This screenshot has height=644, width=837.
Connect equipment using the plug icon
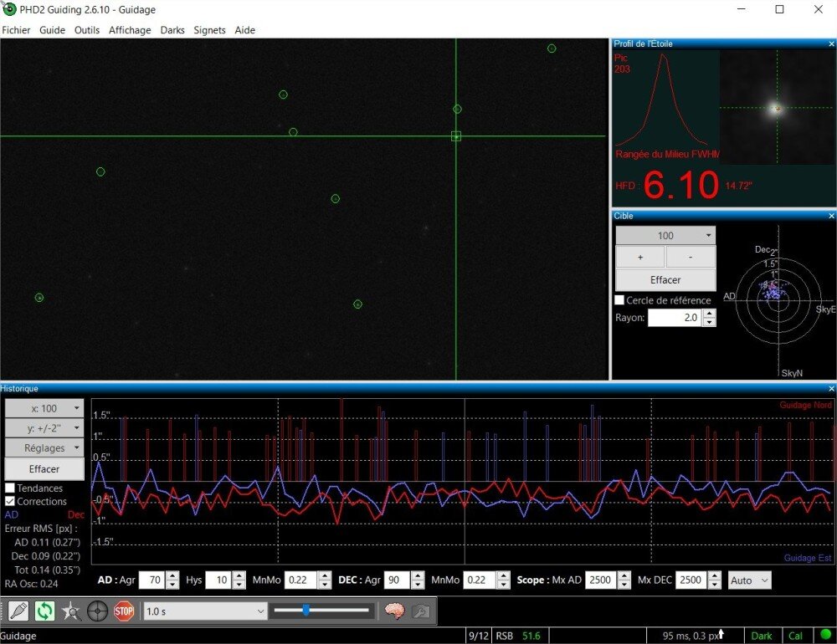pyautogui.click(x=17, y=611)
